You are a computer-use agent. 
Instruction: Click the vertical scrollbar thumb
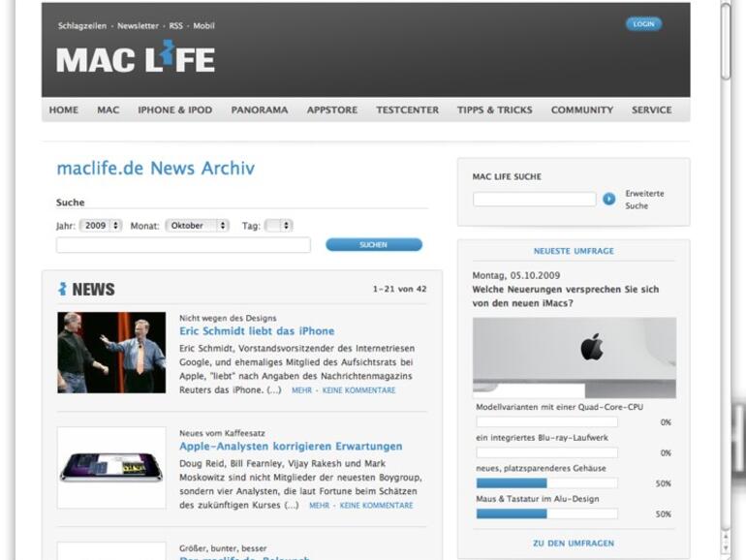725,41
